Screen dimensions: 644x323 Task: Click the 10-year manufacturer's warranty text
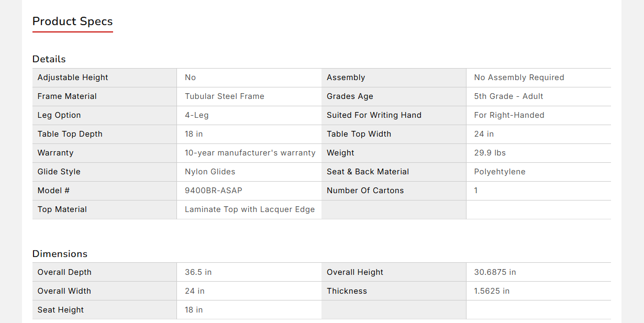(x=250, y=153)
